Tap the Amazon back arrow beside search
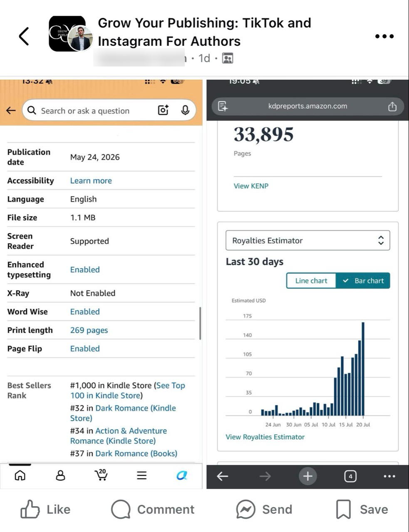The height and width of the screenshot is (532, 409). (11, 111)
